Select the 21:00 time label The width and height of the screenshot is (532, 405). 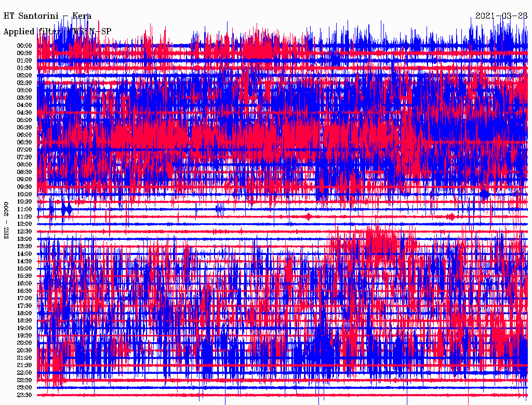tap(24, 358)
